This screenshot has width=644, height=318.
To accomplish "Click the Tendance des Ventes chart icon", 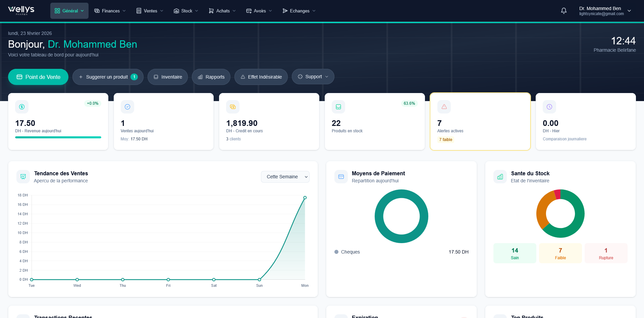I will click(x=23, y=176).
